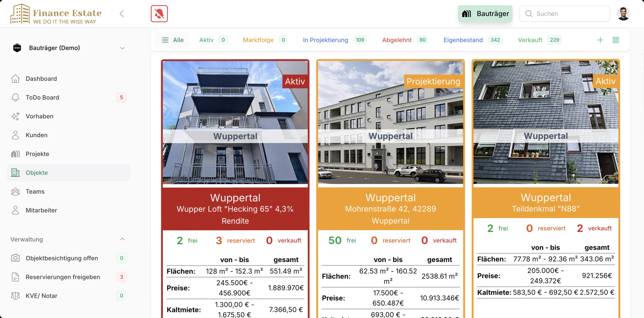Click the notification bell icon
This screenshot has height=318, width=644.
(159, 13)
